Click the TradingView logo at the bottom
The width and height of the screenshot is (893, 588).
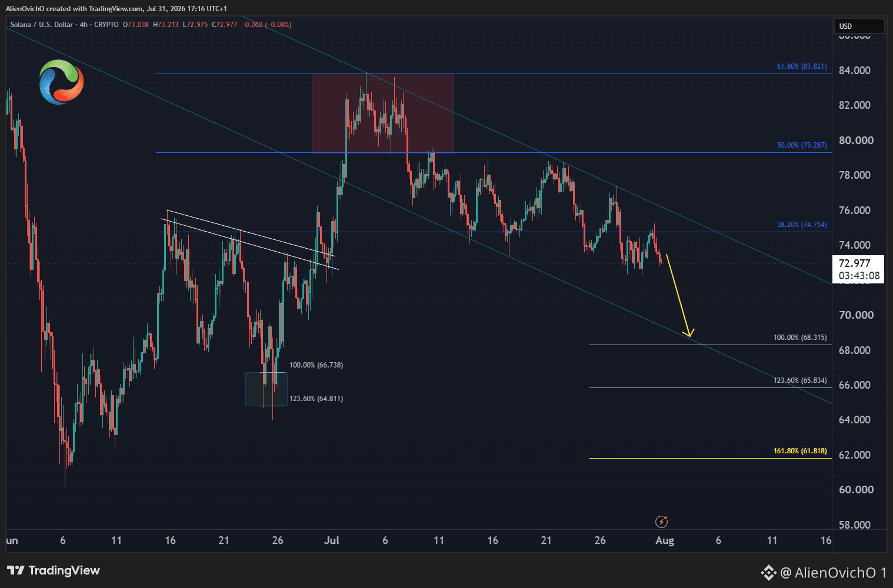(x=54, y=570)
